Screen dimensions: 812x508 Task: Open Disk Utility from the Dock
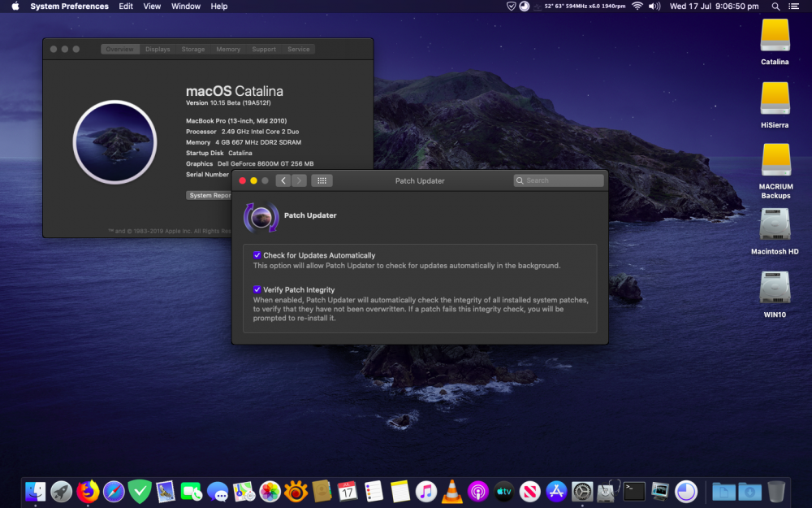click(x=608, y=492)
